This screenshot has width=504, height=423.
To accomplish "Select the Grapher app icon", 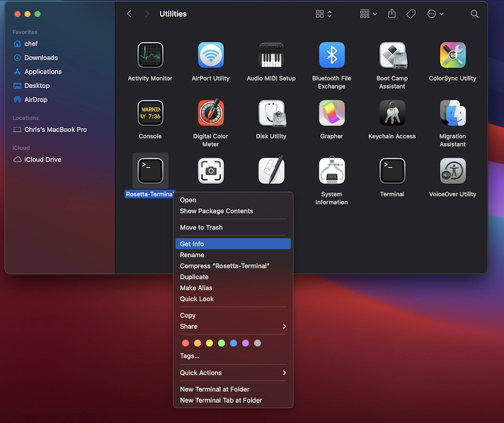I will [331, 113].
